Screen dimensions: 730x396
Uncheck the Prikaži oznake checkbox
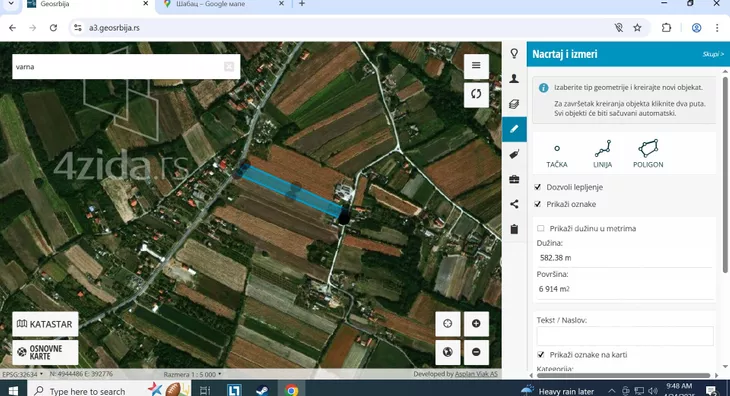[538, 204]
